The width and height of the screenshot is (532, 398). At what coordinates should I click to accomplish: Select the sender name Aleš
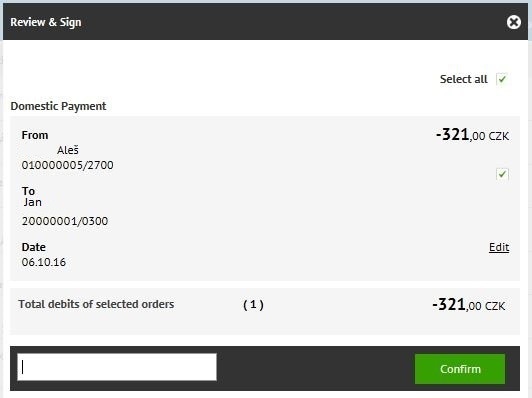tap(68, 150)
